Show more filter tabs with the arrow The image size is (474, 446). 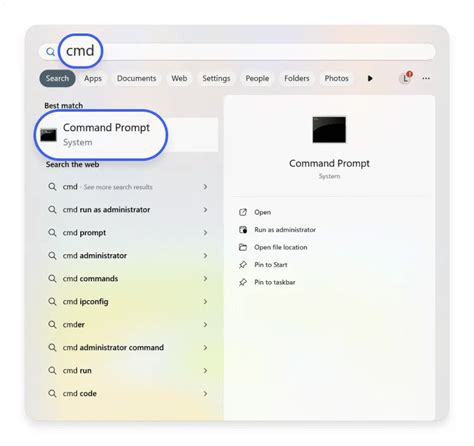pyautogui.click(x=370, y=78)
